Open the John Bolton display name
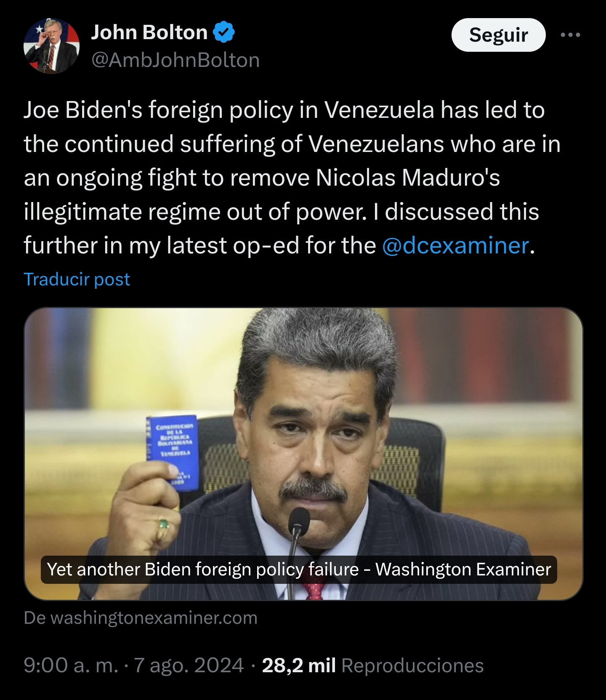This screenshot has height=700, width=606. pos(149,32)
